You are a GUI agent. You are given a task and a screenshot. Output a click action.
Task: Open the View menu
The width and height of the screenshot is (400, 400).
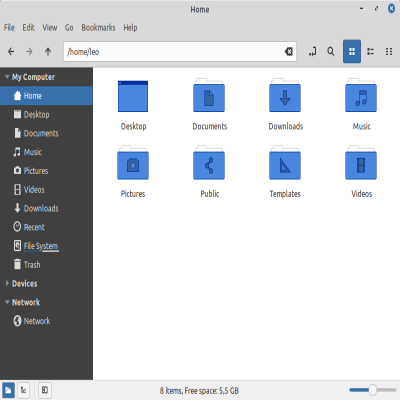(x=49, y=28)
